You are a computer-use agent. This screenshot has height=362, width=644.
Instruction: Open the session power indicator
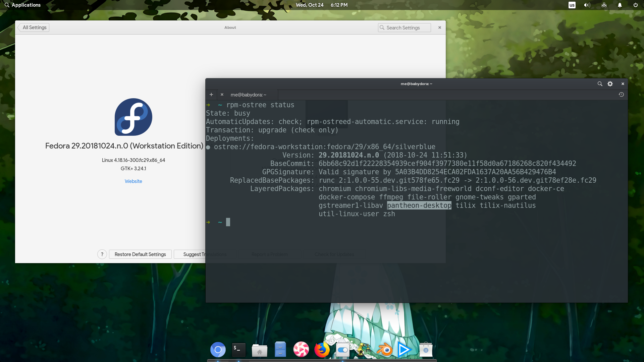(636, 5)
